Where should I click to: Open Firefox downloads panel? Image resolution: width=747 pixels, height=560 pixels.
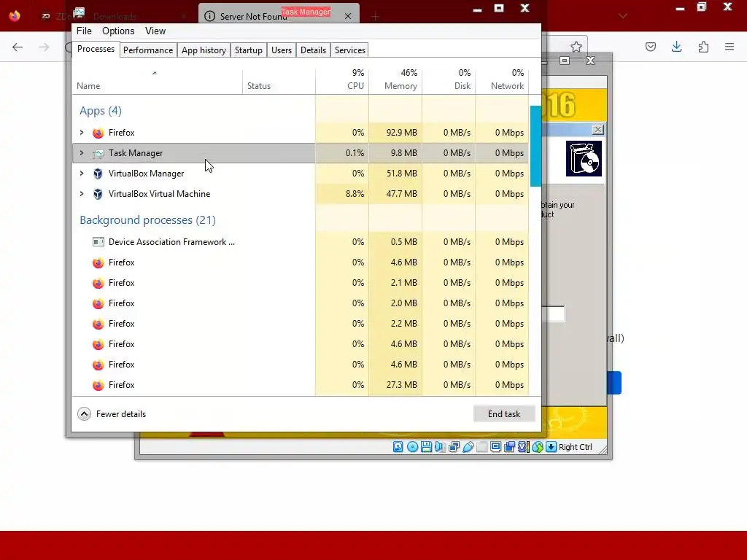click(677, 47)
